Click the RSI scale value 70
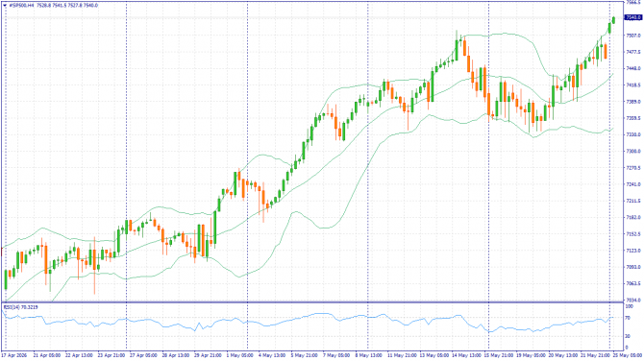 pyautogui.click(x=628, y=318)
